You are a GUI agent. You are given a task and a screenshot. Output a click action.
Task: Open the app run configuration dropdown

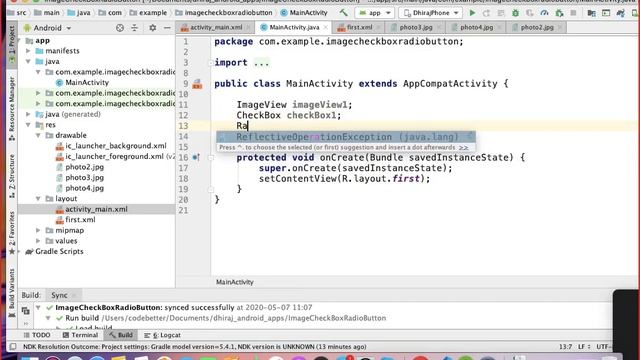tap(375, 13)
